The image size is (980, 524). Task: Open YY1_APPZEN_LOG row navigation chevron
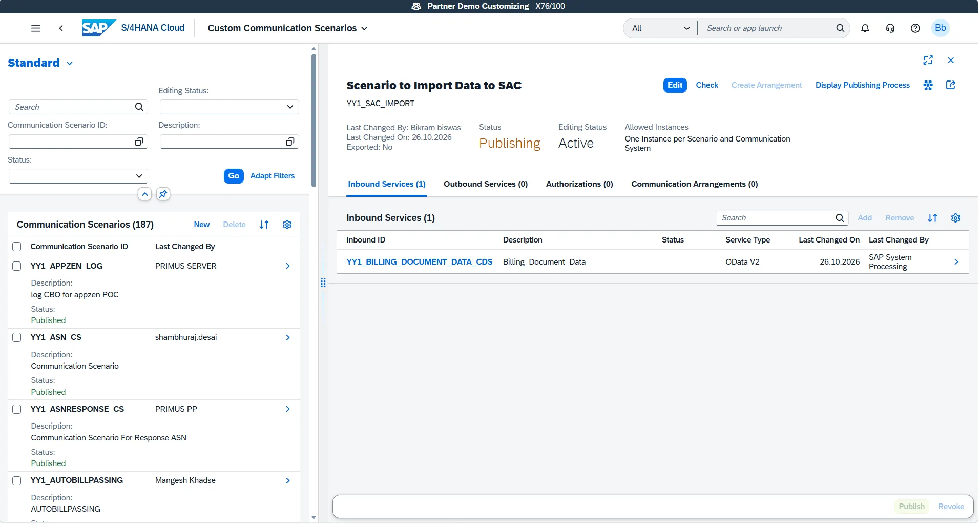coord(288,266)
